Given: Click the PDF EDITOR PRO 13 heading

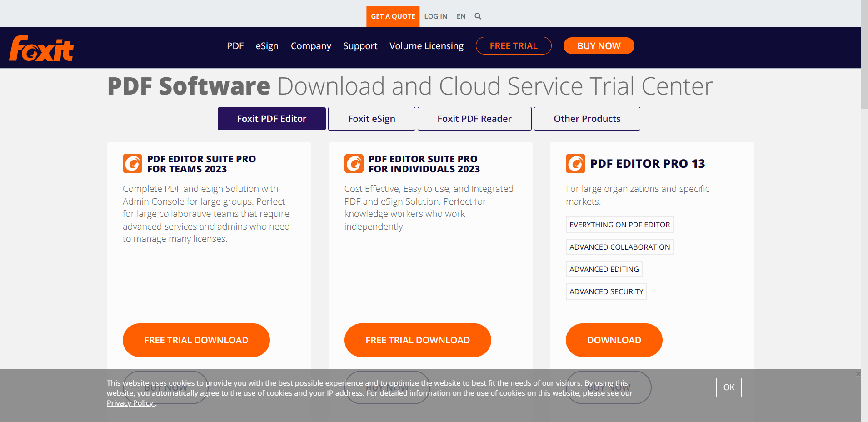Looking at the screenshot, I should click(648, 164).
